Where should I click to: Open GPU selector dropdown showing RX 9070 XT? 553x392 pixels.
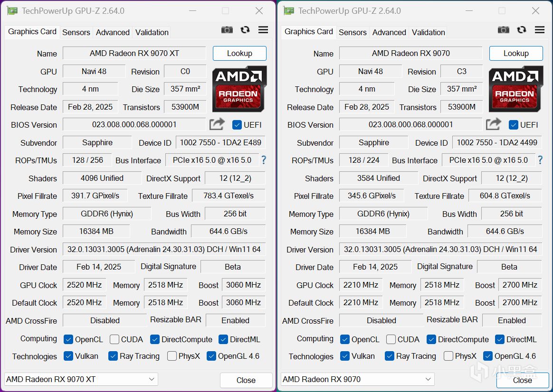pos(81,379)
